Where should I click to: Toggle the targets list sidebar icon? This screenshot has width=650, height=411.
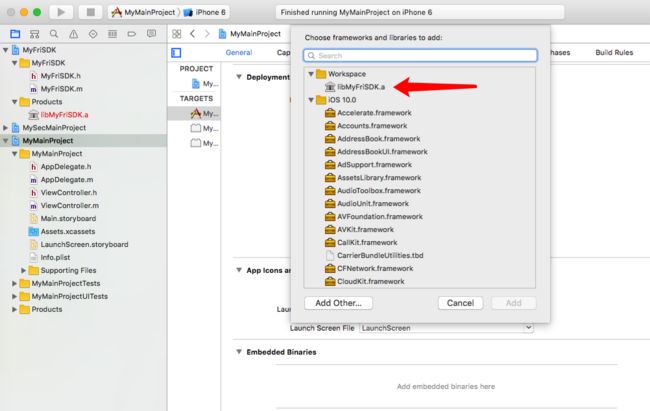click(176, 53)
